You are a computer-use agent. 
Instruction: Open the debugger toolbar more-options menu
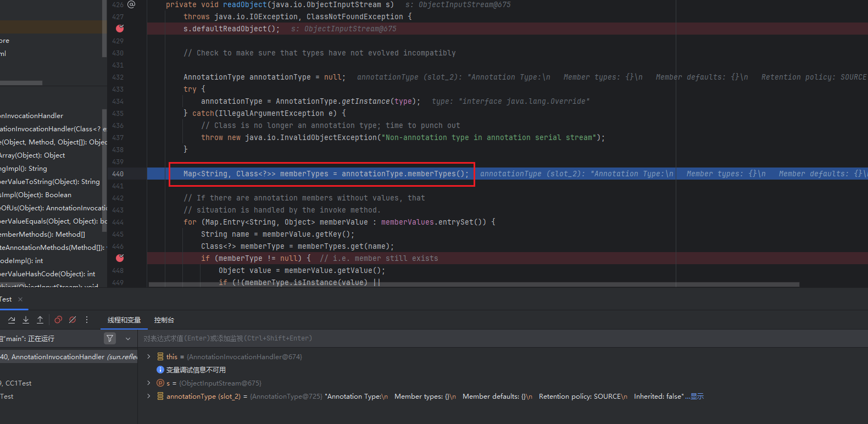(x=87, y=320)
